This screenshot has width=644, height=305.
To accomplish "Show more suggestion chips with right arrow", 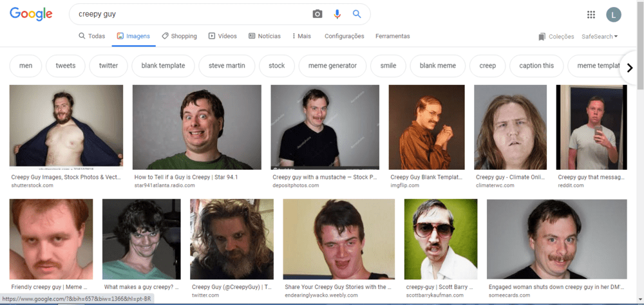I will click(630, 68).
